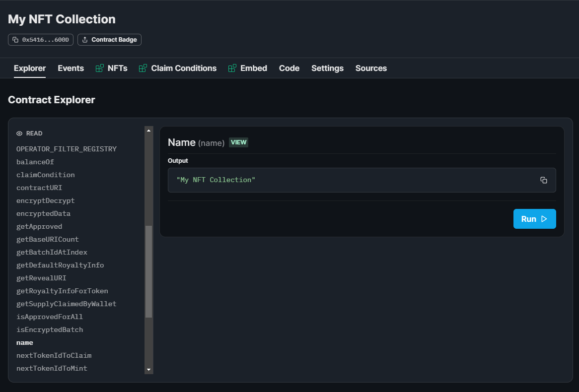Click the output field showing My NFT Collection
Viewport: 579px width, 392px height.
[x=348, y=180]
